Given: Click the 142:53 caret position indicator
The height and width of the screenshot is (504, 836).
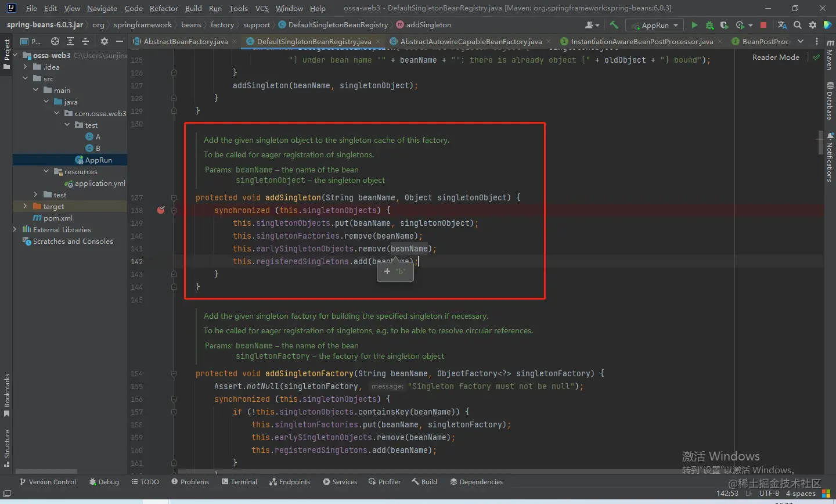Looking at the screenshot, I should (x=727, y=494).
